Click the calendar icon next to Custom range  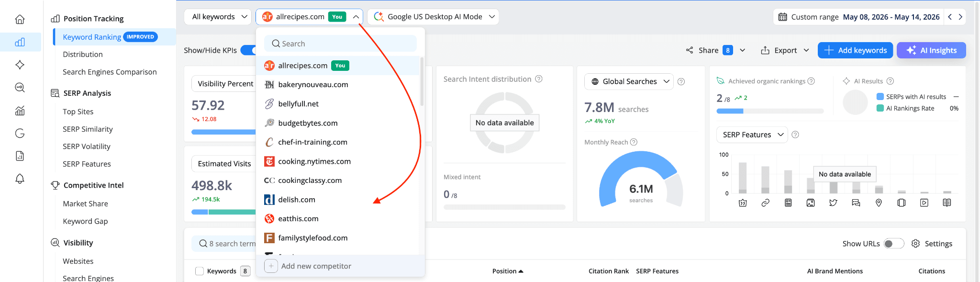click(783, 17)
